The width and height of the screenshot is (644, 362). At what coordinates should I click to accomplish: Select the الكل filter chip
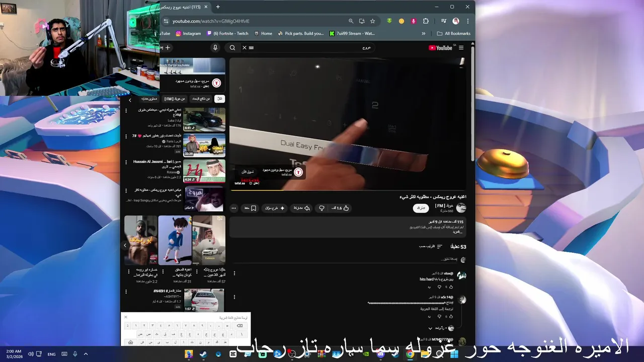coord(219,99)
